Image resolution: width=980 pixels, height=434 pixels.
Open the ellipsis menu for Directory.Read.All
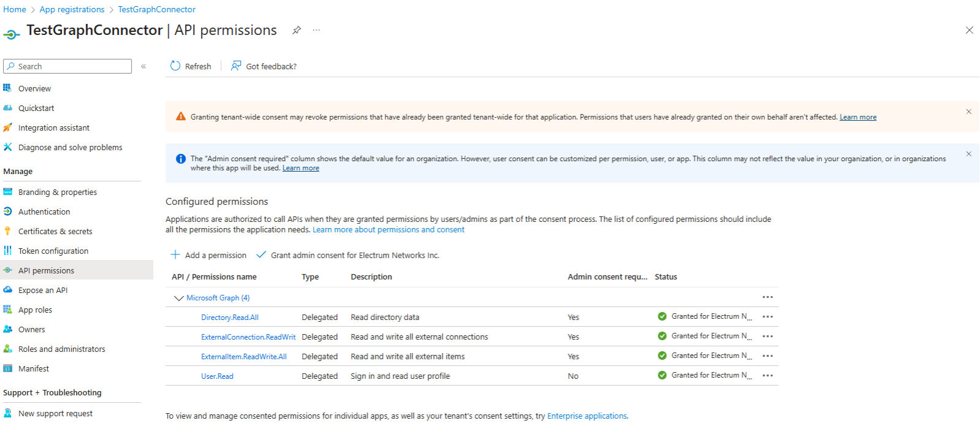click(x=767, y=316)
